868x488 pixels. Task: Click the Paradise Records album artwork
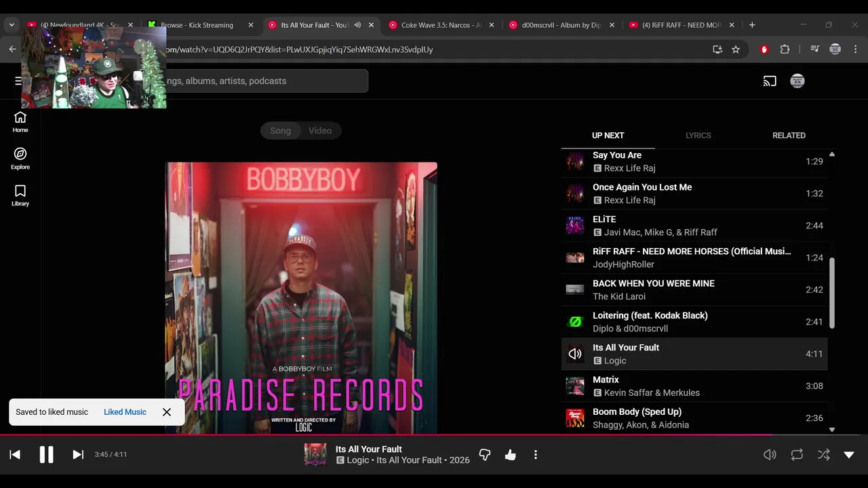click(x=301, y=298)
